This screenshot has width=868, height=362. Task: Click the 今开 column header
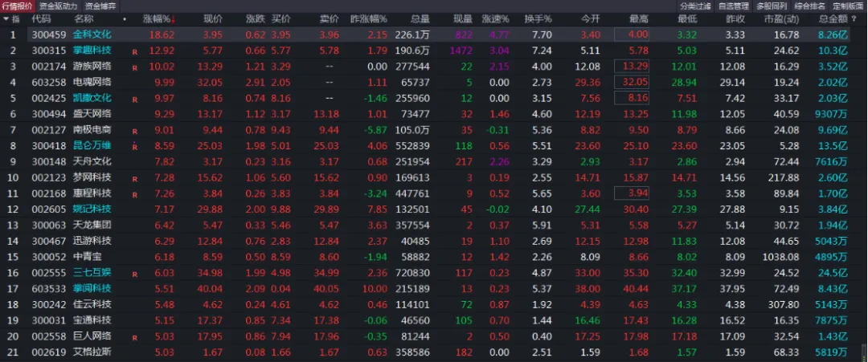point(590,18)
